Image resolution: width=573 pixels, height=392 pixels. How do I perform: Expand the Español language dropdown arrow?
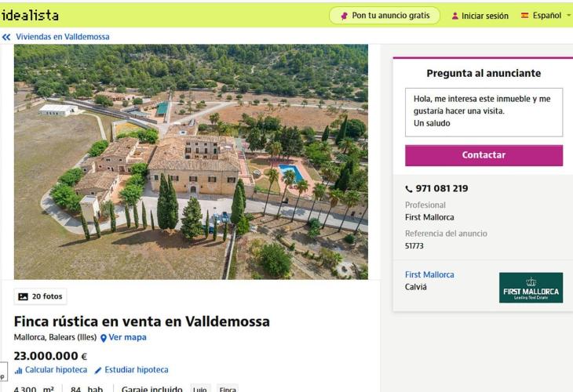tap(568, 16)
